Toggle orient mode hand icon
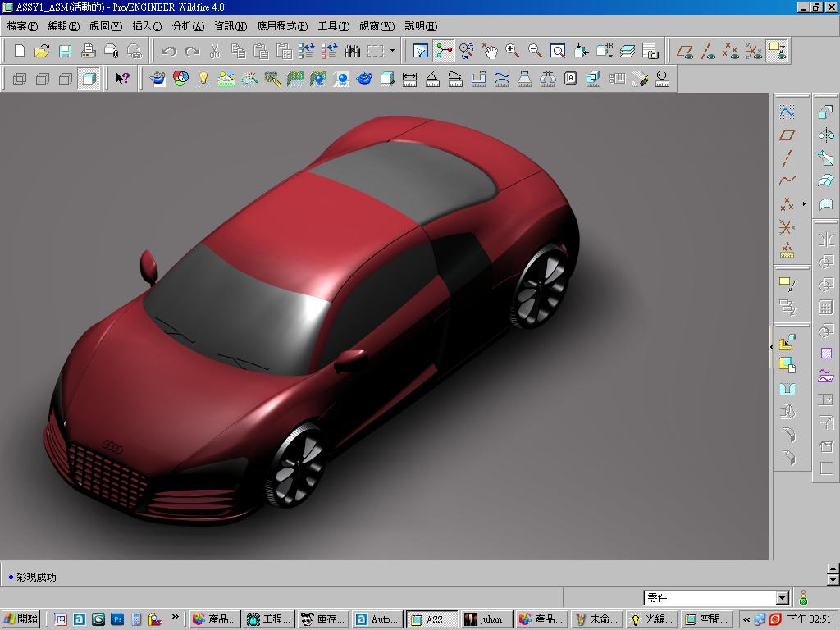Image resolution: width=840 pixels, height=630 pixels. tap(489, 51)
